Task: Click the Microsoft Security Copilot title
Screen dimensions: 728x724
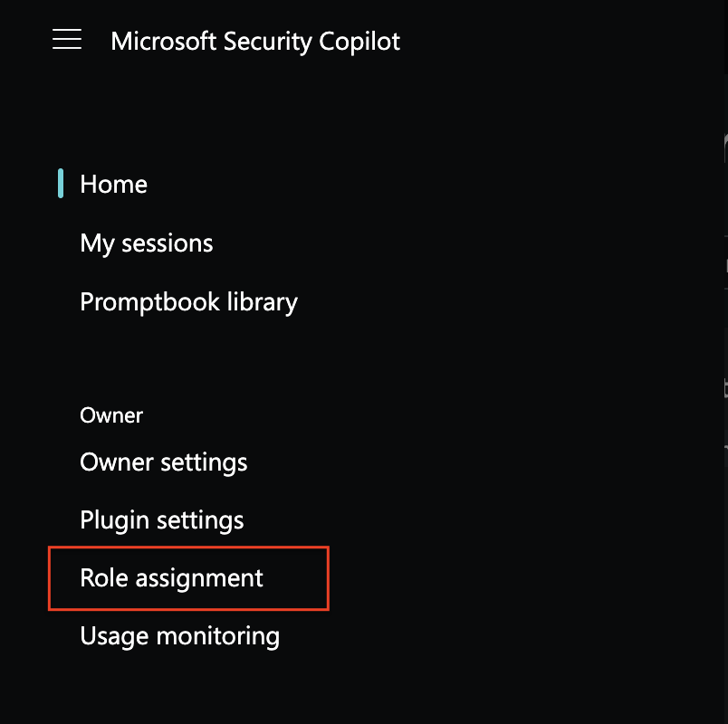Action: coord(254,42)
